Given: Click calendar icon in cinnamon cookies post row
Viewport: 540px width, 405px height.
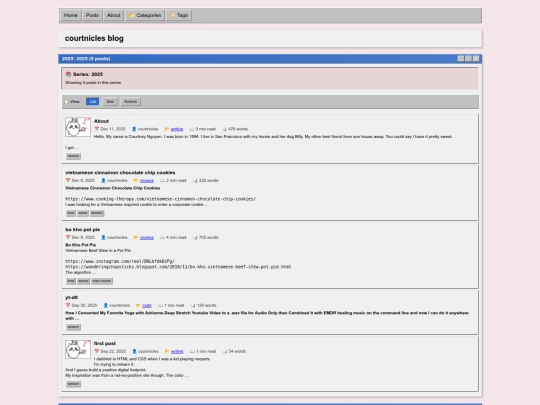Looking at the screenshot, I should point(68,180).
